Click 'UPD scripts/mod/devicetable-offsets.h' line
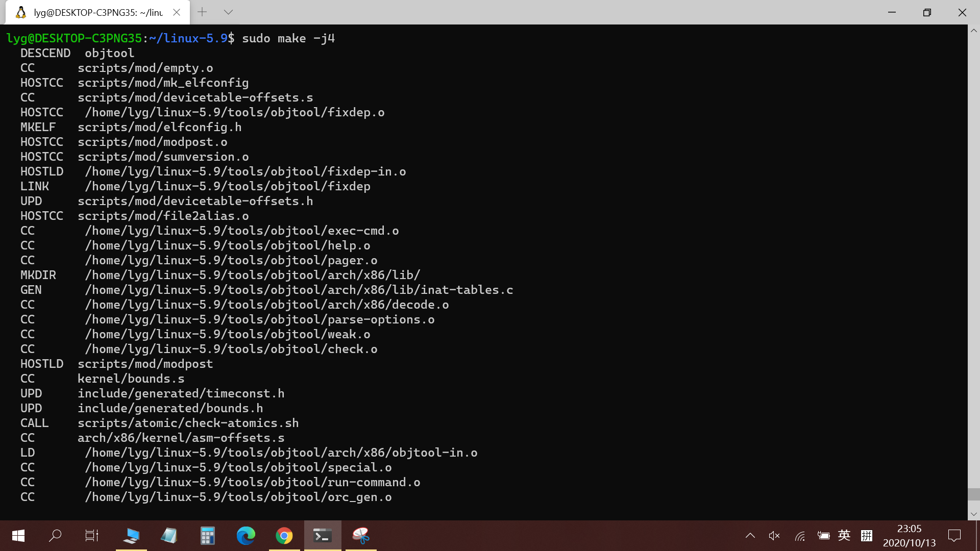The image size is (980, 551). click(167, 202)
